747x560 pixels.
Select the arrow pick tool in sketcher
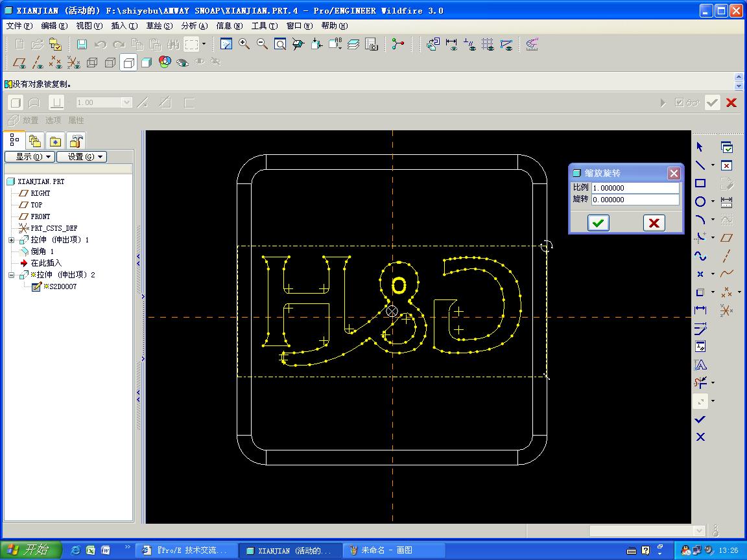click(x=700, y=147)
